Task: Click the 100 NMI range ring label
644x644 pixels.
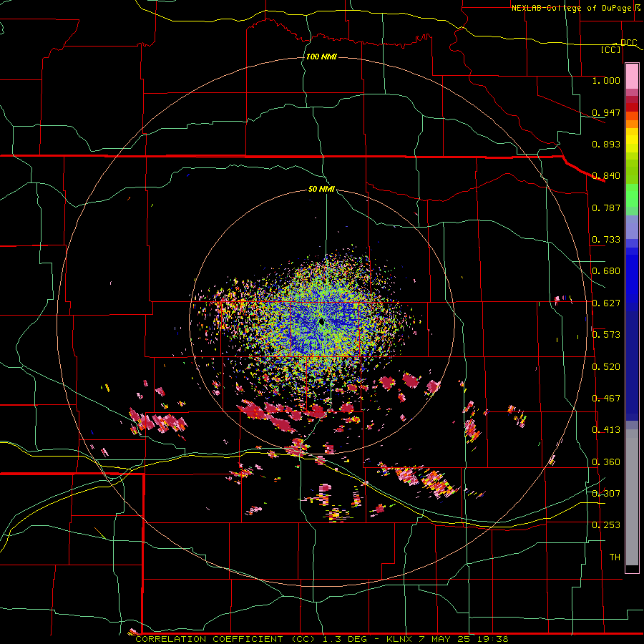Action: pos(321,57)
